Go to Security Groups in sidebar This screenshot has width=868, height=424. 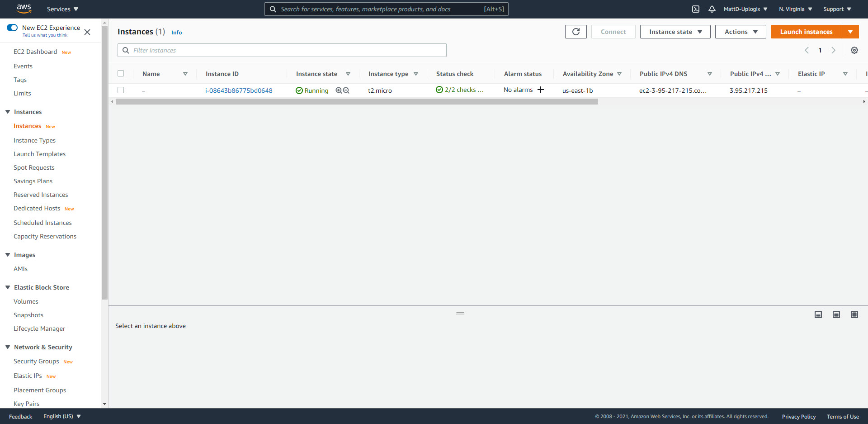tap(36, 361)
